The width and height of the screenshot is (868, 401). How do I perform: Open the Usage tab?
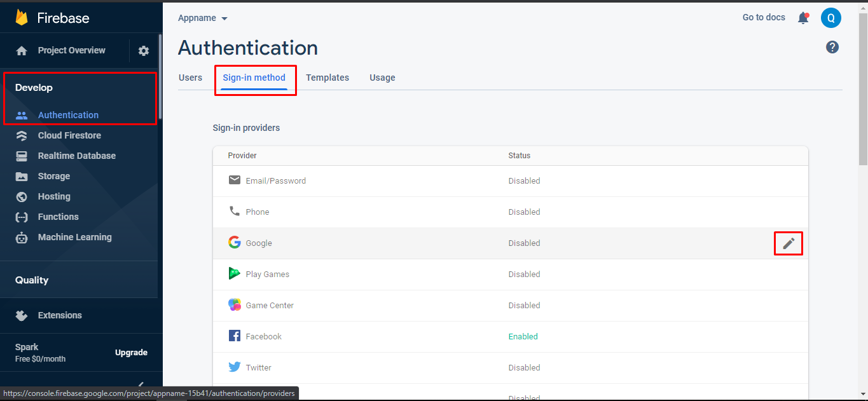[x=382, y=78]
